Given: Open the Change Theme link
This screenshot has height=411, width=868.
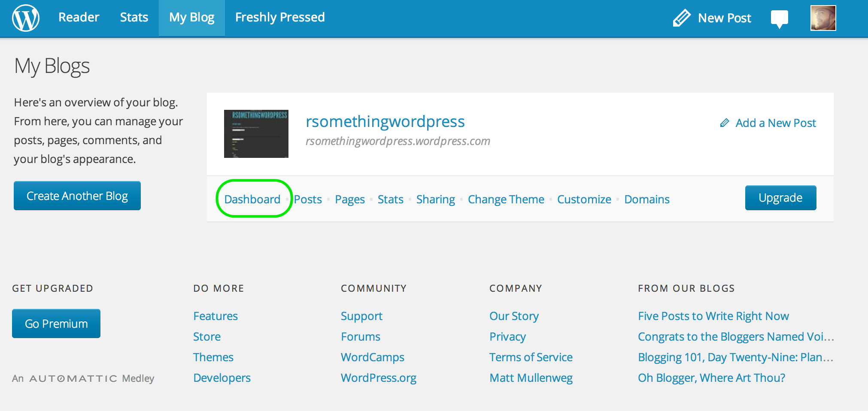Looking at the screenshot, I should pyautogui.click(x=506, y=199).
